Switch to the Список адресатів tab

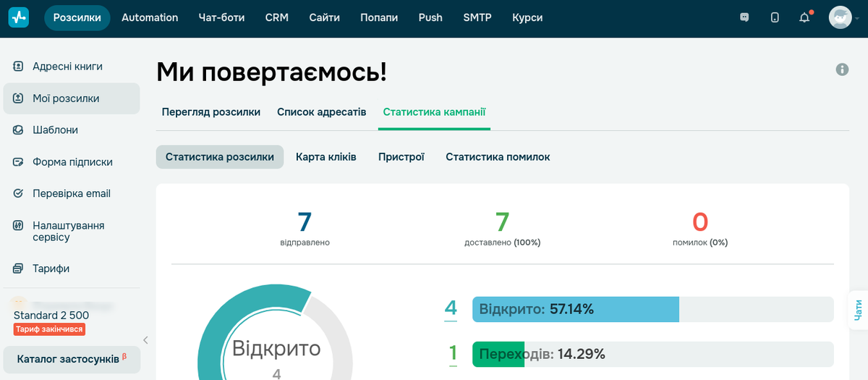point(322,112)
